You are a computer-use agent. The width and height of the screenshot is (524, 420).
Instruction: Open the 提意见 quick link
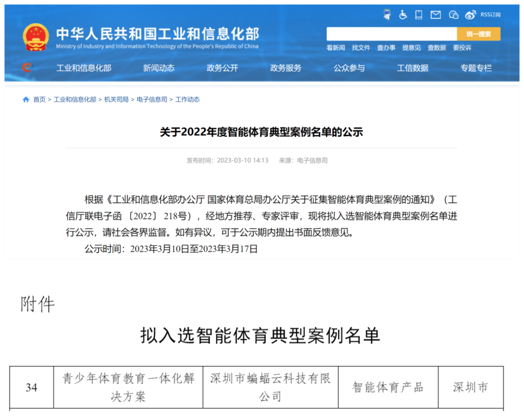click(x=411, y=48)
